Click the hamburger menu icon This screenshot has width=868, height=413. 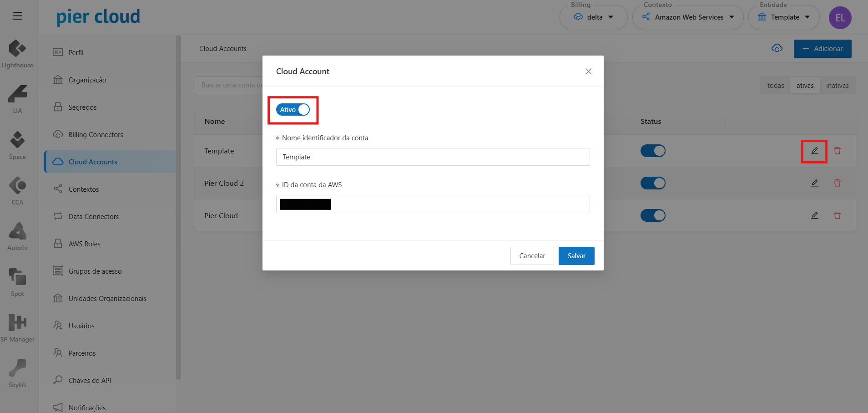(x=17, y=16)
